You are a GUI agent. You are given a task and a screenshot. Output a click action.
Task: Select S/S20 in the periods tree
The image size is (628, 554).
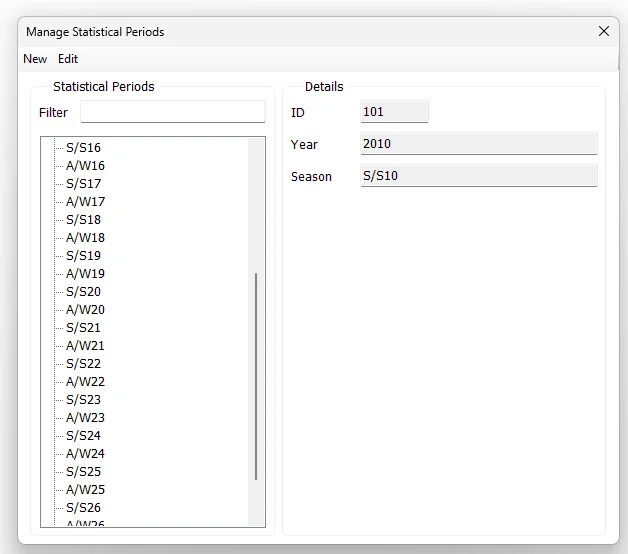83,292
